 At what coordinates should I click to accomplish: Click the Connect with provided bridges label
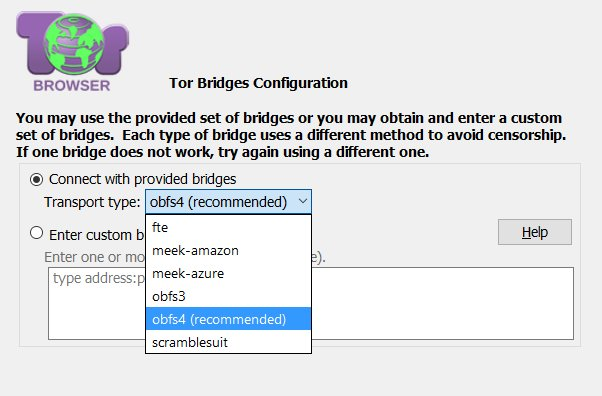tap(142, 179)
